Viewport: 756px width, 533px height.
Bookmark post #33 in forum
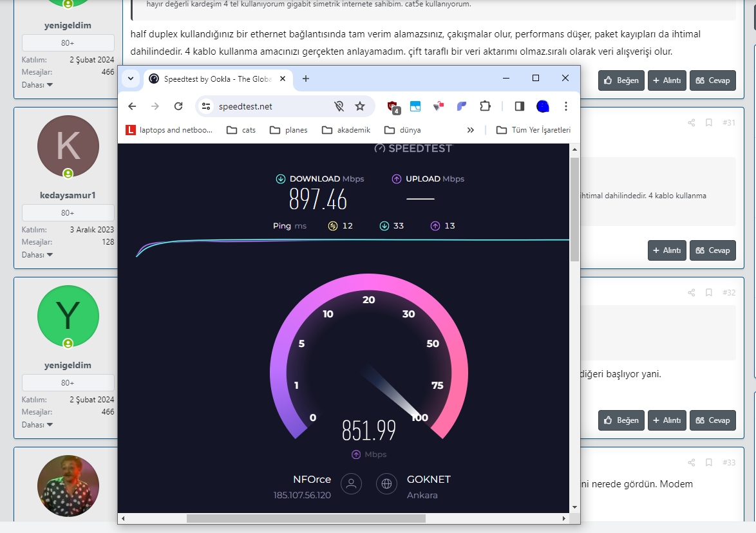(x=709, y=463)
